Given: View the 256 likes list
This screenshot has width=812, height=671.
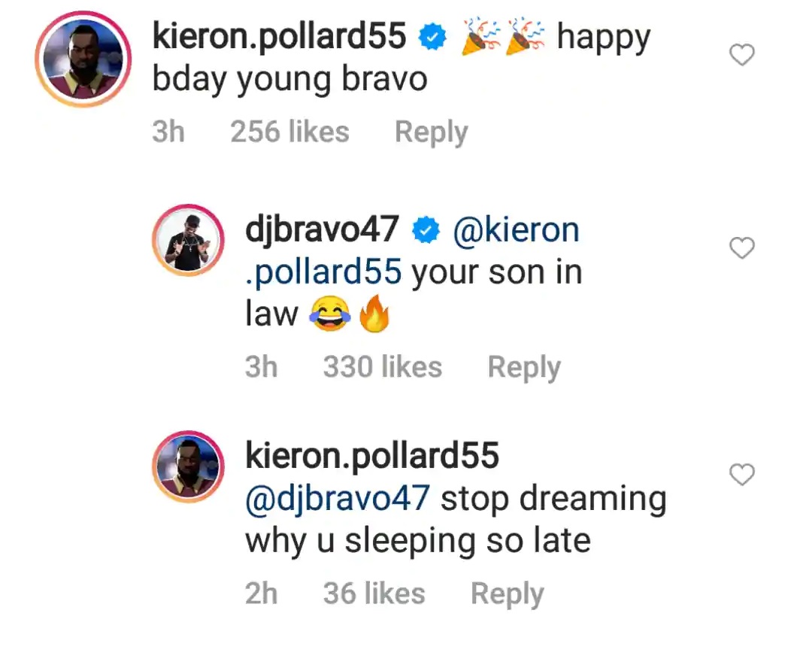Looking at the screenshot, I should click(289, 132).
